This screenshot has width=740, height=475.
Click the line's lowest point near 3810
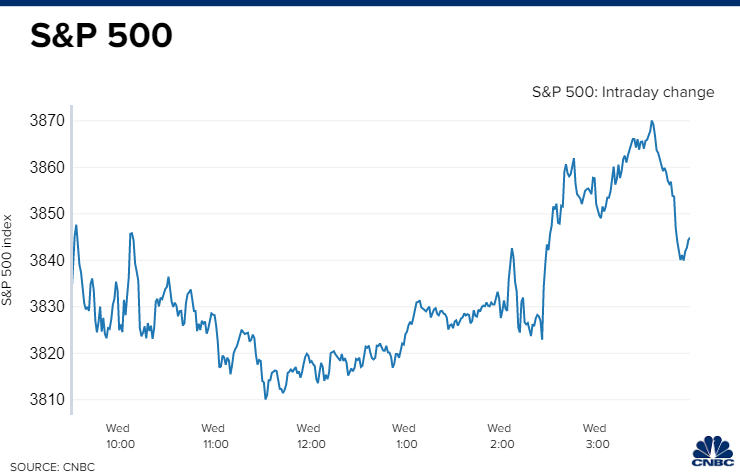(x=266, y=399)
